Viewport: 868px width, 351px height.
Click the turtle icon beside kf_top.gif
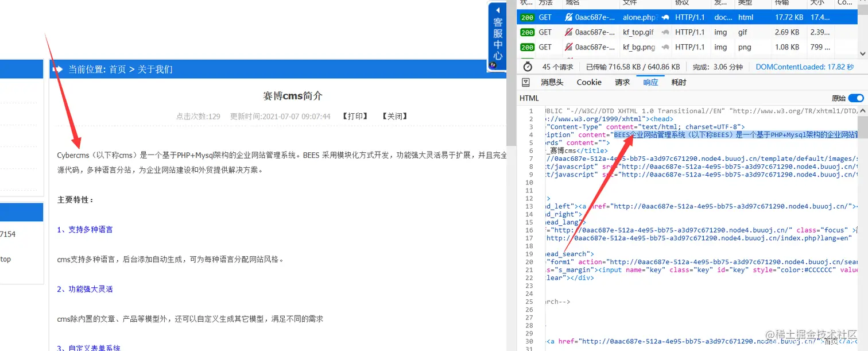click(665, 32)
